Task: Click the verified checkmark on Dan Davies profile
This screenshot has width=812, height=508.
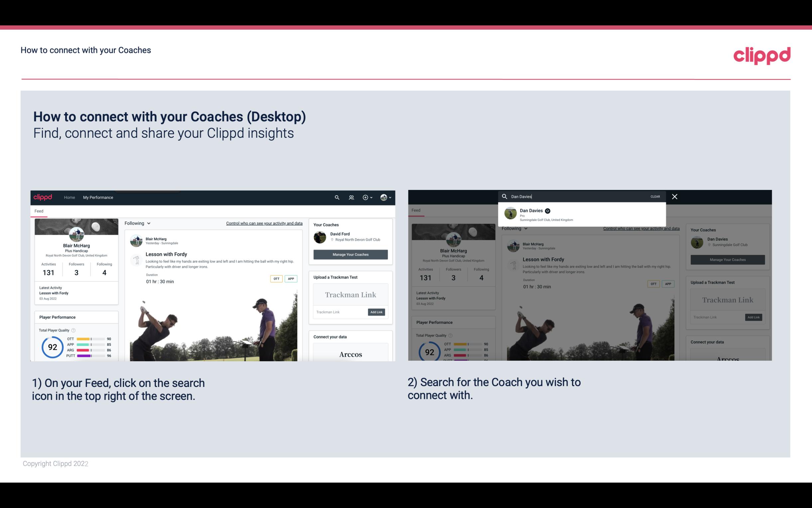Action: (548, 211)
